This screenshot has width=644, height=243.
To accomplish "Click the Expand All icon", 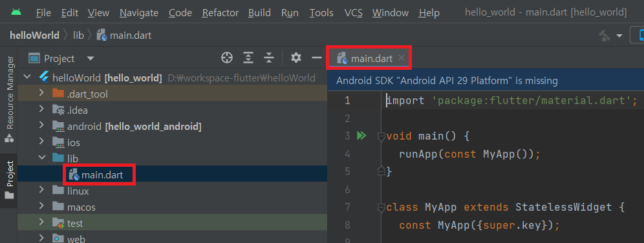I will pos(248,58).
